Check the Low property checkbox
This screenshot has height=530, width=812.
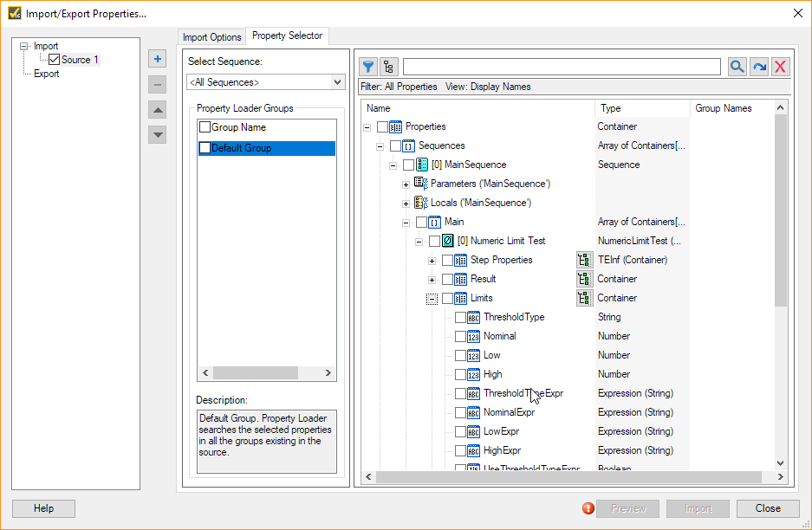pyautogui.click(x=460, y=356)
